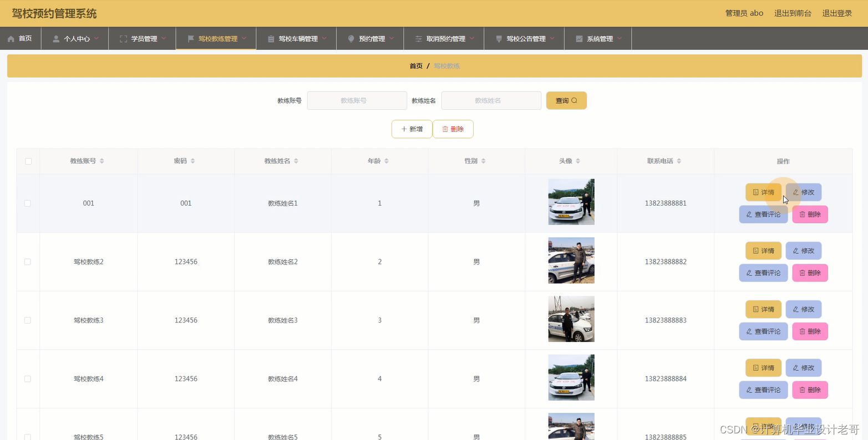Click the clipboard icon beside 驾校车辆管理
868x440 pixels.
click(x=271, y=39)
